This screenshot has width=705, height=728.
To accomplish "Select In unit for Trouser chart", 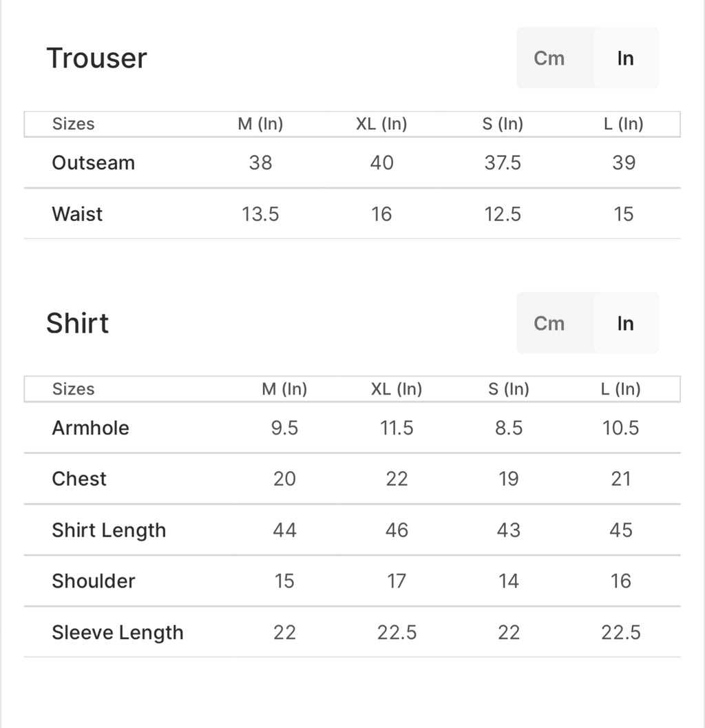I will tap(625, 59).
